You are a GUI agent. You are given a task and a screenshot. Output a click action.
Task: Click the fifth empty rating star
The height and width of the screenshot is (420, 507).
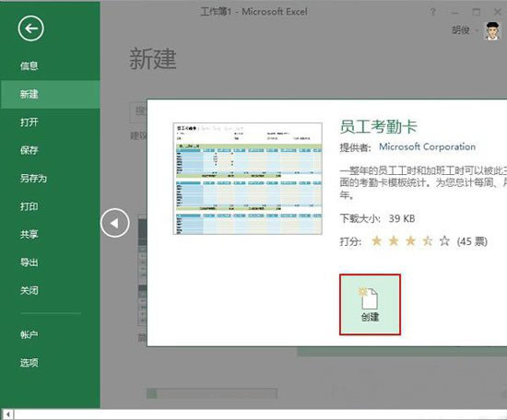444,241
